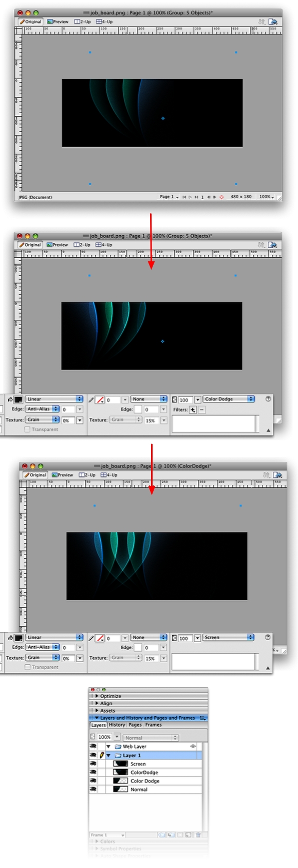Click the trash icon in Layers panel
The image size is (298, 868).
click(198, 835)
